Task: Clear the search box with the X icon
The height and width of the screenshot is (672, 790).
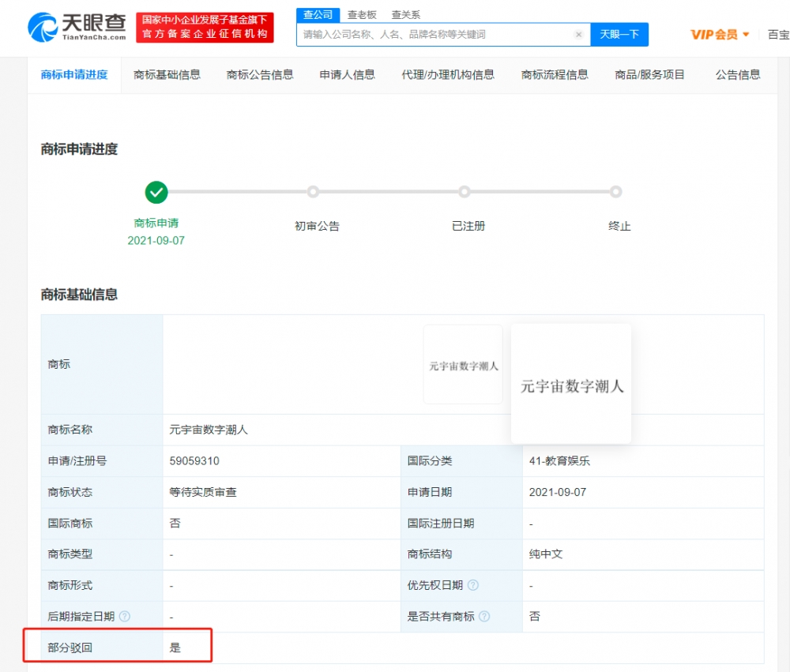Action: pos(579,34)
